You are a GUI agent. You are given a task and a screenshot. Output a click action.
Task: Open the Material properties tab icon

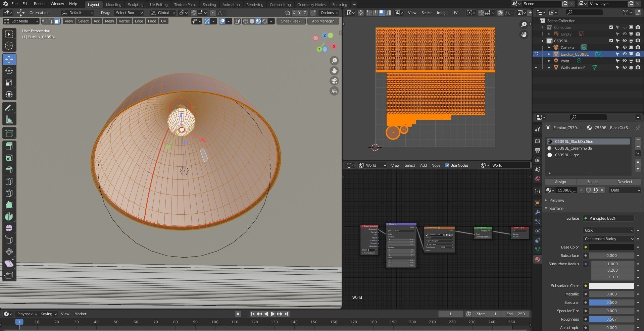pyautogui.click(x=537, y=259)
